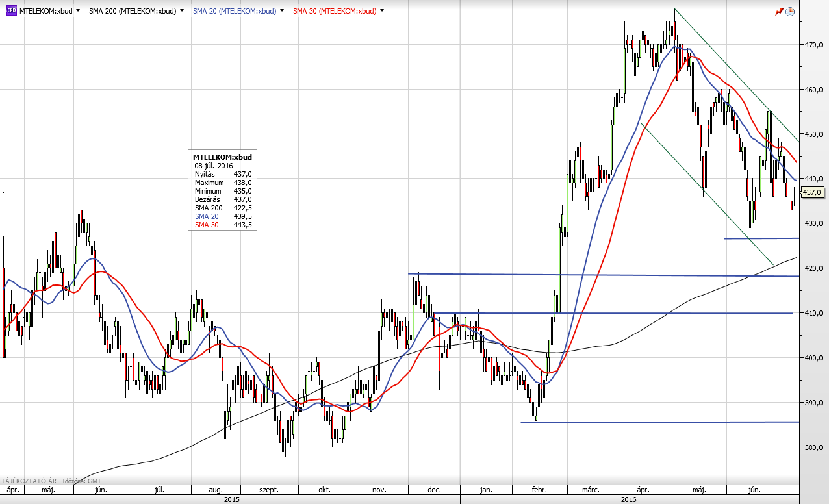Image resolution: width=829 pixels, height=504 pixels.
Task: Click the Bezárás 437,0 row in tooltip
Action: coord(223,199)
